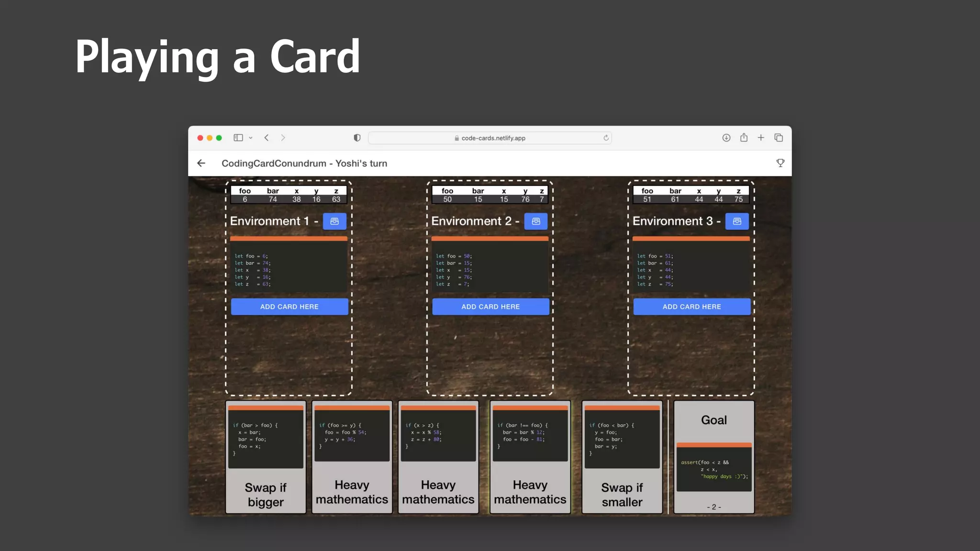Open Environment 2 inbox icon button

(x=535, y=221)
